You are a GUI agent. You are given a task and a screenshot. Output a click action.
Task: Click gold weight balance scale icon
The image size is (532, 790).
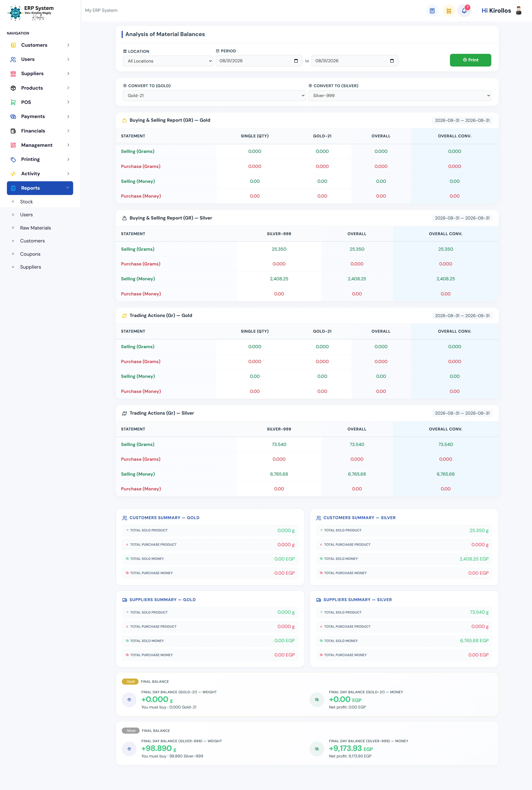coord(129,700)
